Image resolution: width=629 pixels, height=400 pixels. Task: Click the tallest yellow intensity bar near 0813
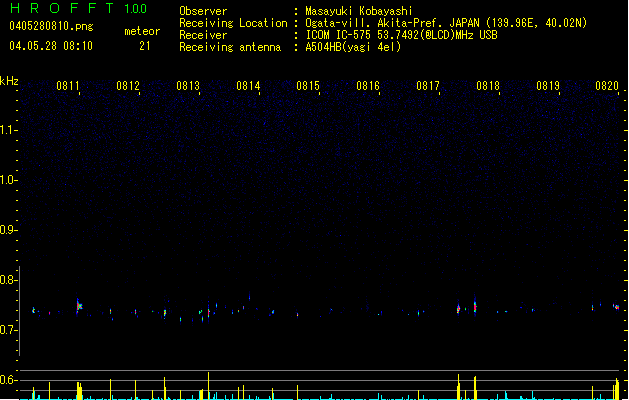click(208, 386)
